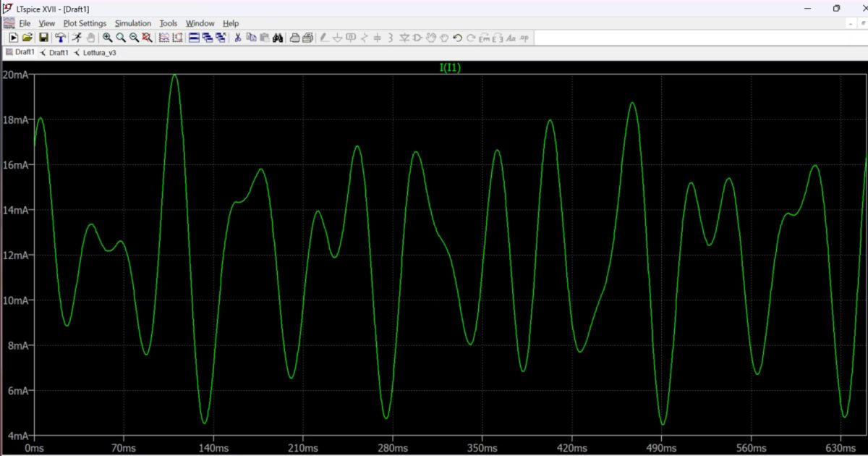Zoom out with the minus magnifier icon
This screenshot has height=456, width=868.
(x=134, y=37)
